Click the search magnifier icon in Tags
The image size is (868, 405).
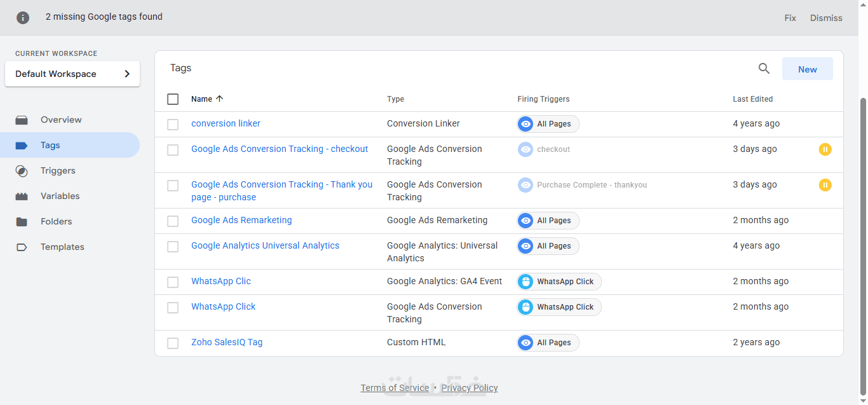pos(764,69)
